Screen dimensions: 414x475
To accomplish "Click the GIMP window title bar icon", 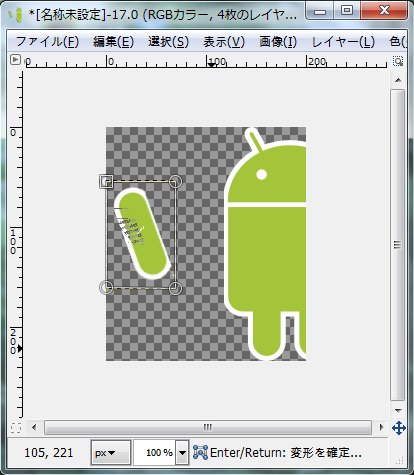I will (x=15, y=14).
